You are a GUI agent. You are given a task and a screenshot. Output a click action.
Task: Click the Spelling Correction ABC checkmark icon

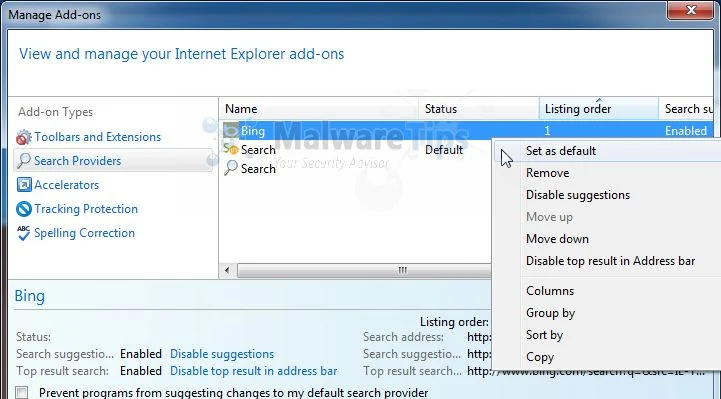click(23, 233)
